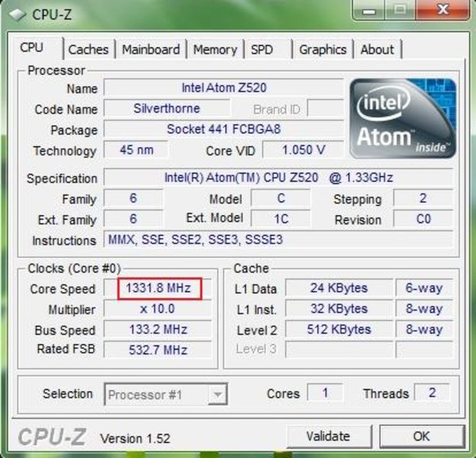Open the Processor #1 selection dropdown
Image resolution: width=476 pixels, height=458 pixels.
pyautogui.click(x=166, y=395)
